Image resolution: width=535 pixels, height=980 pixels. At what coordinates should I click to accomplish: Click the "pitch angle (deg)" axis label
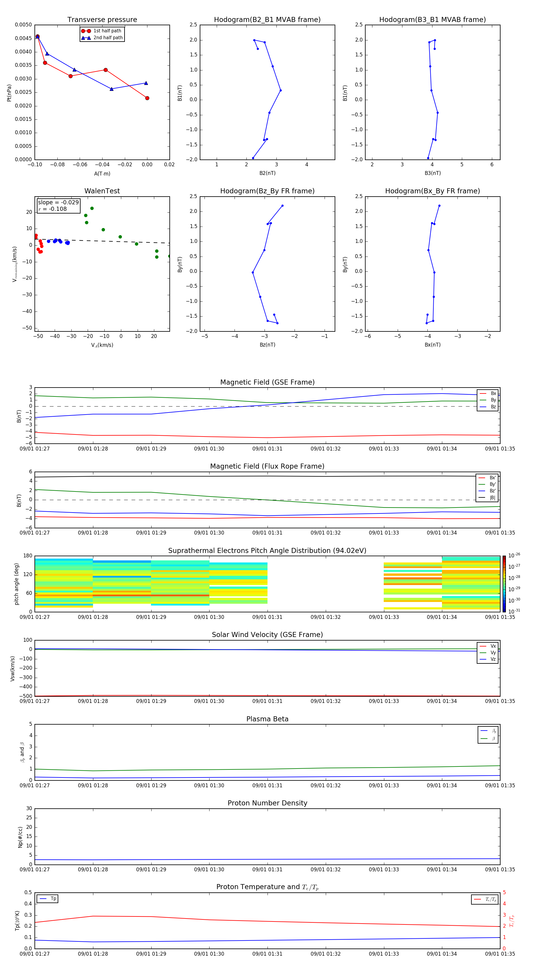pos(16,584)
